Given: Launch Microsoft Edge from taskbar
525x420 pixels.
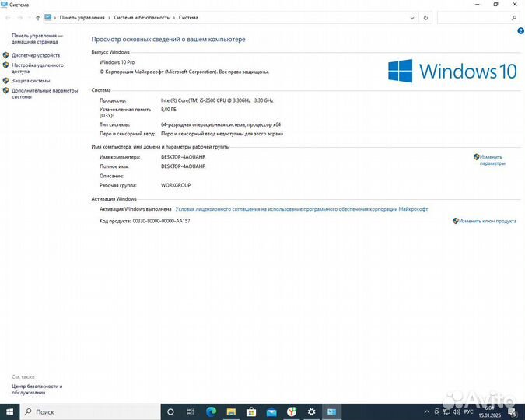Looking at the screenshot, I should point(212,411).
